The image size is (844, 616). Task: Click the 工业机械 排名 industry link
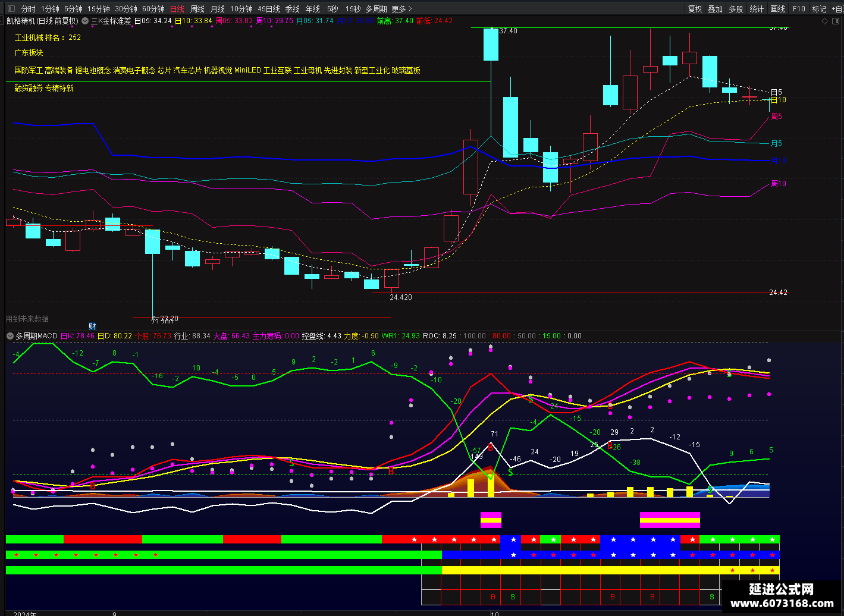[x=48, y=37]
